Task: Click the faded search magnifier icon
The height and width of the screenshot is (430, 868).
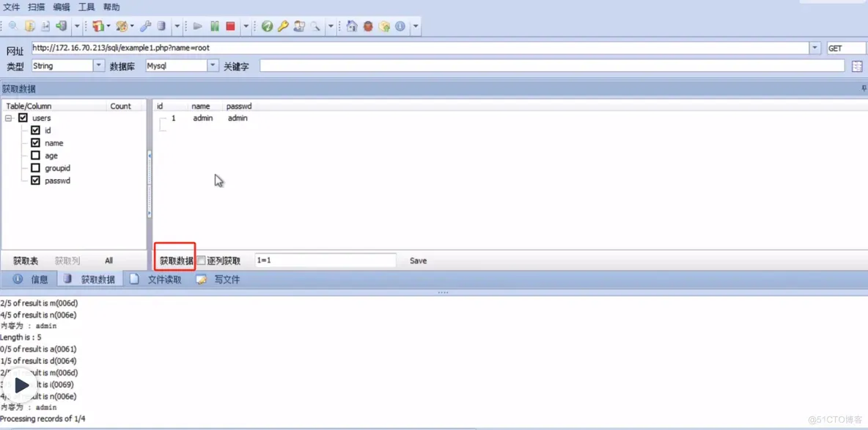Action: [x=315, y=26]
